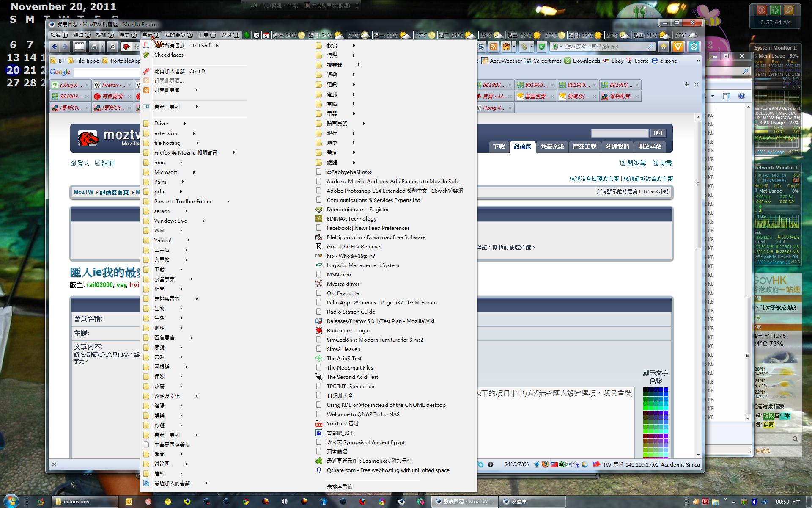Click 檢視沒有回覆的主題 link
Image resolution: width=812 pixels, height=508 pixels.
(594, 179)
